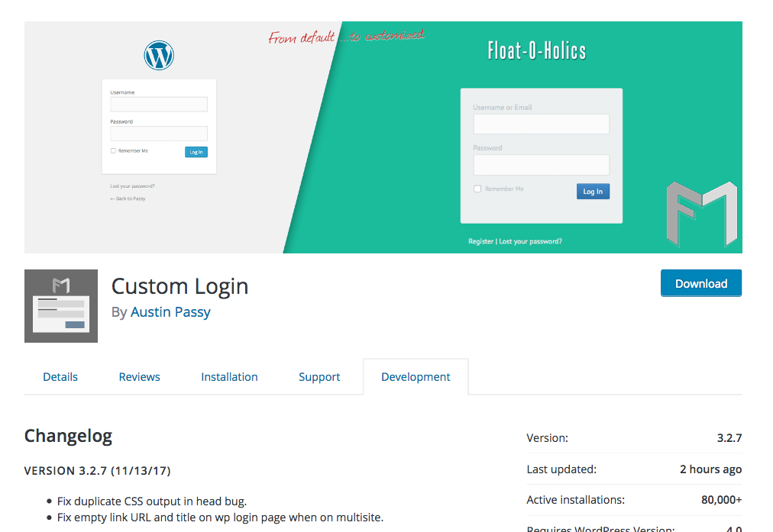773x532 pixels.
Task: Click Version 3.2.7 (11/13/17) heading
Action: [x=98, y=471]
